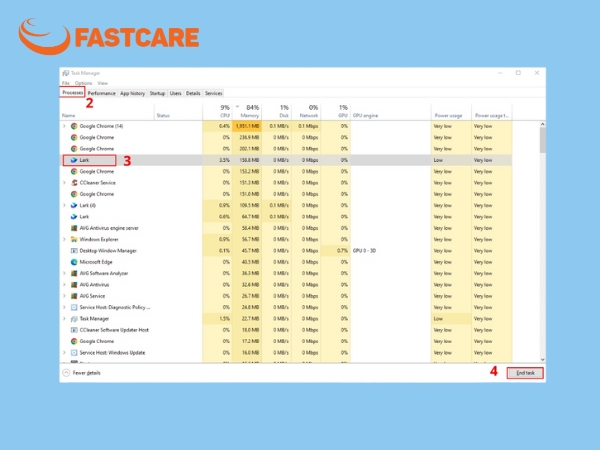The width and height of the screenshot is (600, 450).
Task: Click Chrome icon in the 202.1 MB row
Action: tap(74, 148)
